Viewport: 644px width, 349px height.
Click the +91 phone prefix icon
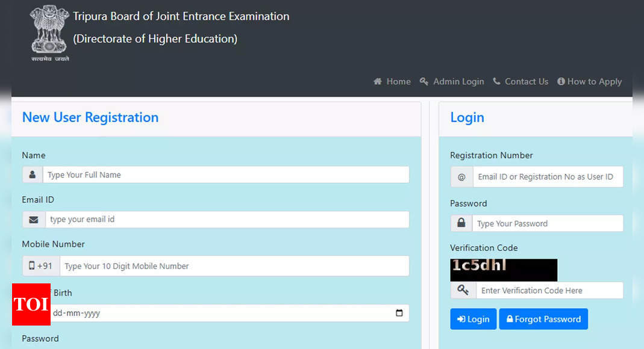click(41, 266)
